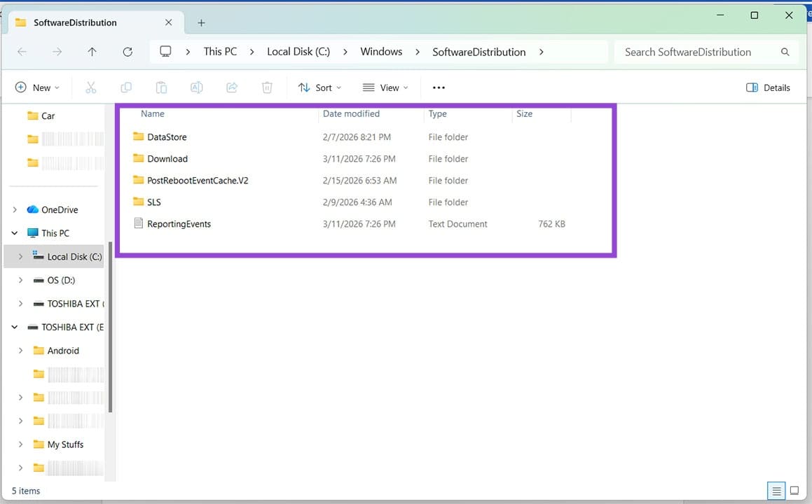812x504 pixels.
Task: Click the Rename icon on the toolbar
Action: [x=196, y=87]
